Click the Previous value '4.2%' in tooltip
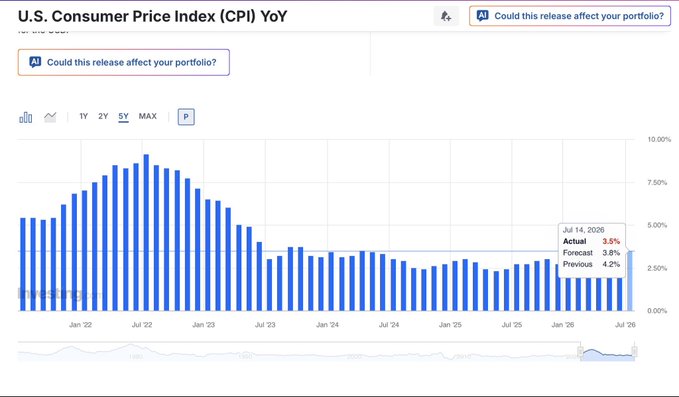679x397 pixels. coord(611,264)
